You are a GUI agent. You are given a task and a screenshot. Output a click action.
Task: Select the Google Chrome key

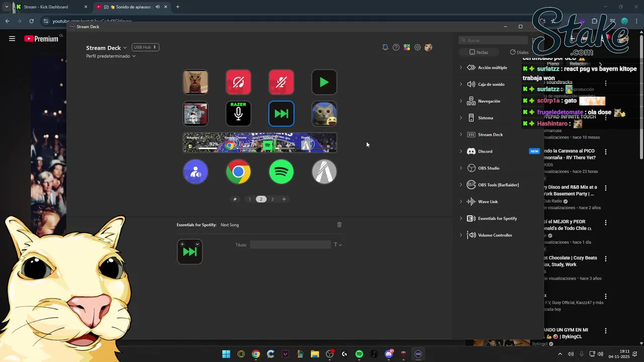(x=238, y=172)
